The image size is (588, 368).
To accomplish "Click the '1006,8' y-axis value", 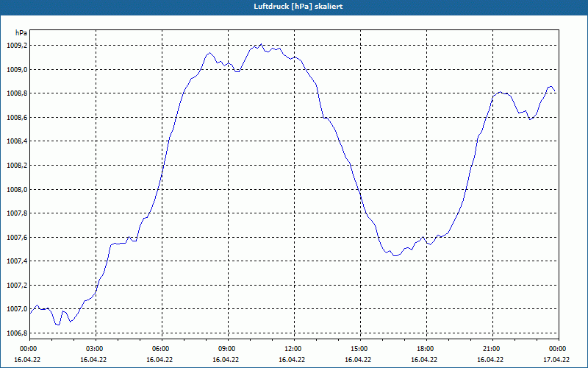I will tap(17, 333).
